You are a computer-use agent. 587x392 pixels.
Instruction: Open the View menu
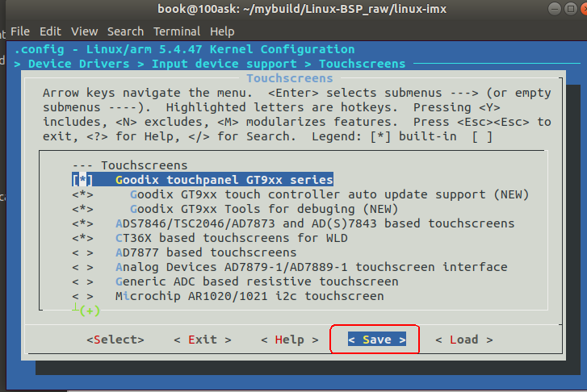84,31
